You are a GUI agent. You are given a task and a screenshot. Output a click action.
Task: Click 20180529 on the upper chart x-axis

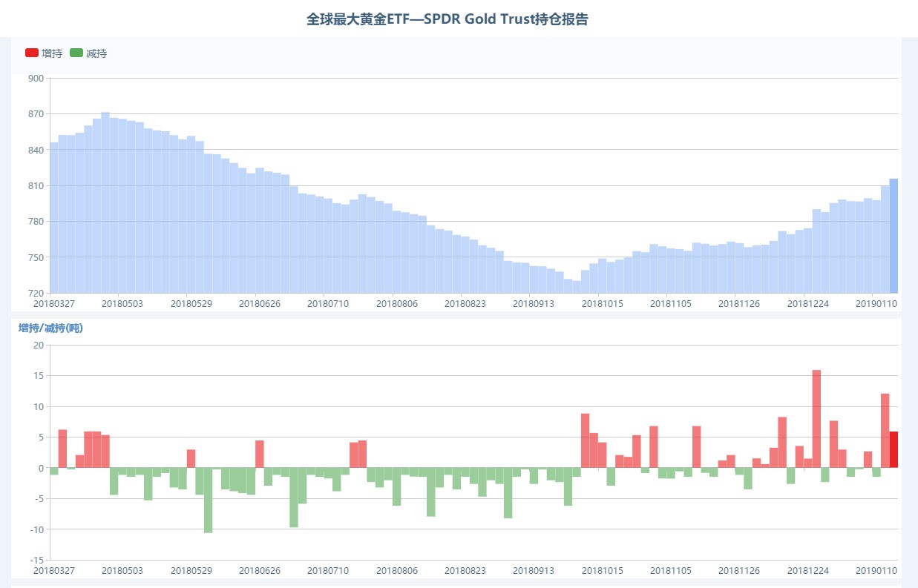pos(191,303)
